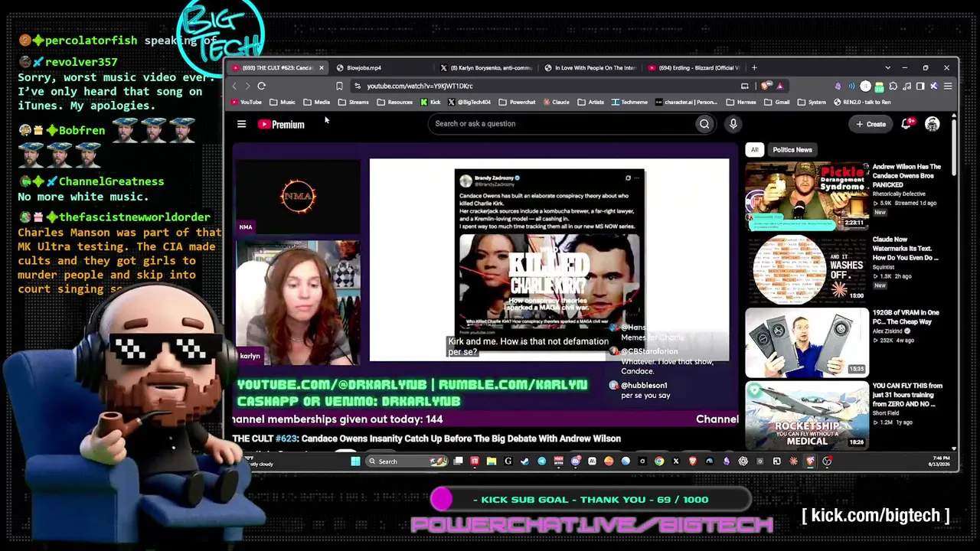980x551 pixels.
Task: Open ChatGPT from the taskbar
Action: tap(743, 461)
